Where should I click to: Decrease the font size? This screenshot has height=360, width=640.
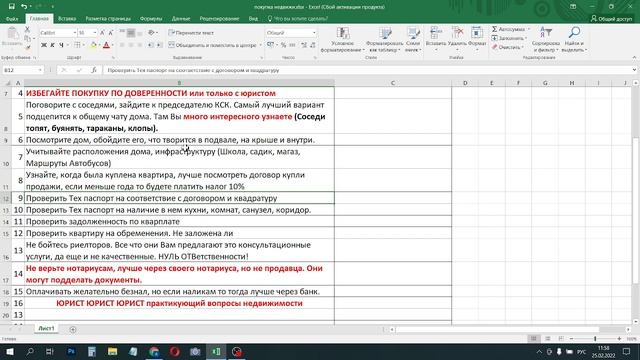[111, 33]
